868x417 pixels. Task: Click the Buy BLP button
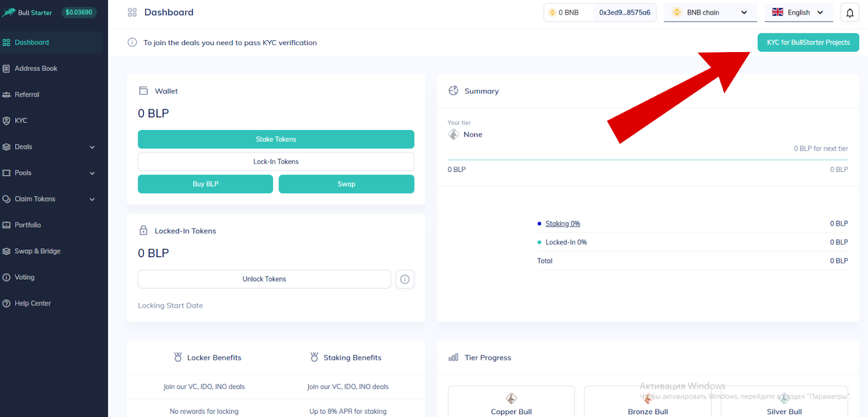click(x=206, y=184)
